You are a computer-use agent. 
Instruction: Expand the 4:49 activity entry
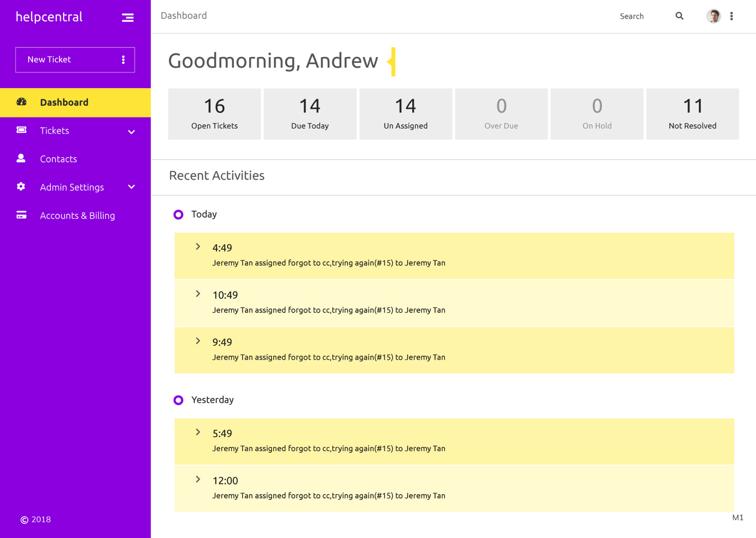click(198, 247)
